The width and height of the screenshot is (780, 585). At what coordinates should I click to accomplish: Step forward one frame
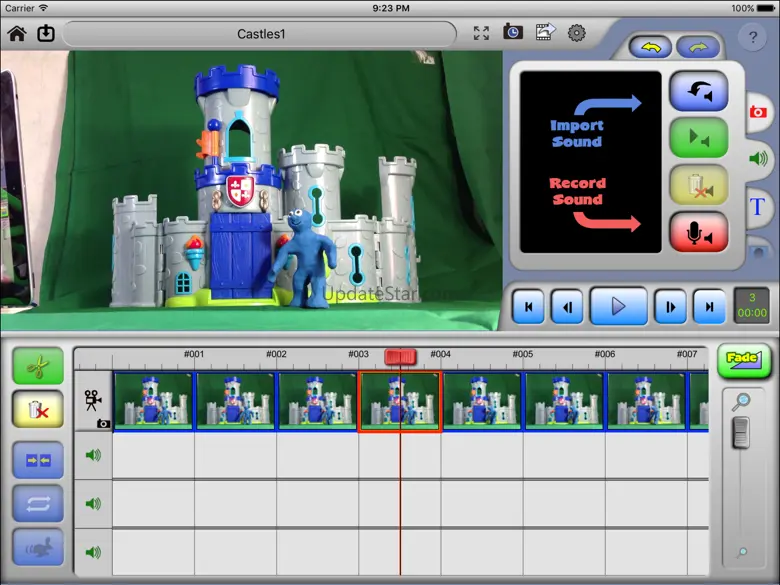point(670,307)
